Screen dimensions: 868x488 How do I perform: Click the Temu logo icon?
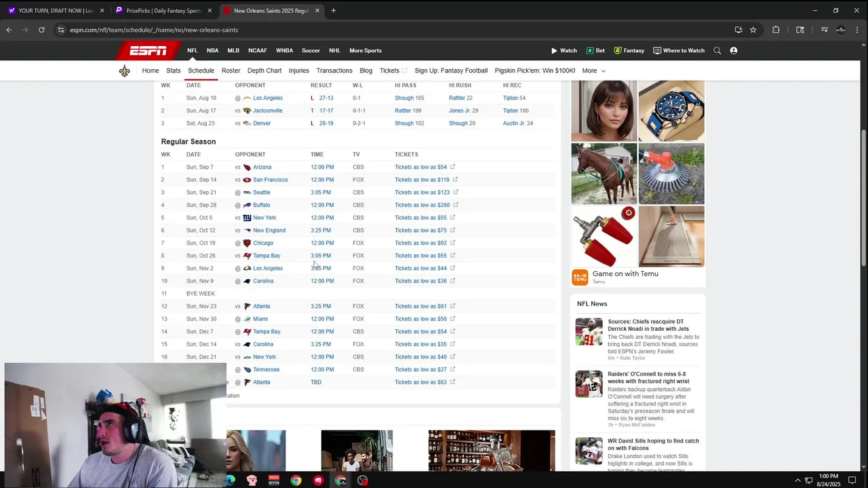tap(580, 277)
